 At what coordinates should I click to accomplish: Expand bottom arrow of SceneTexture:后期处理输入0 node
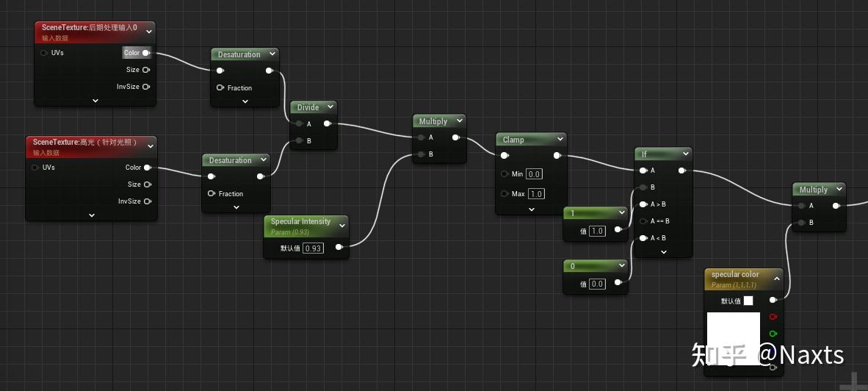click(x=95, y=101)
